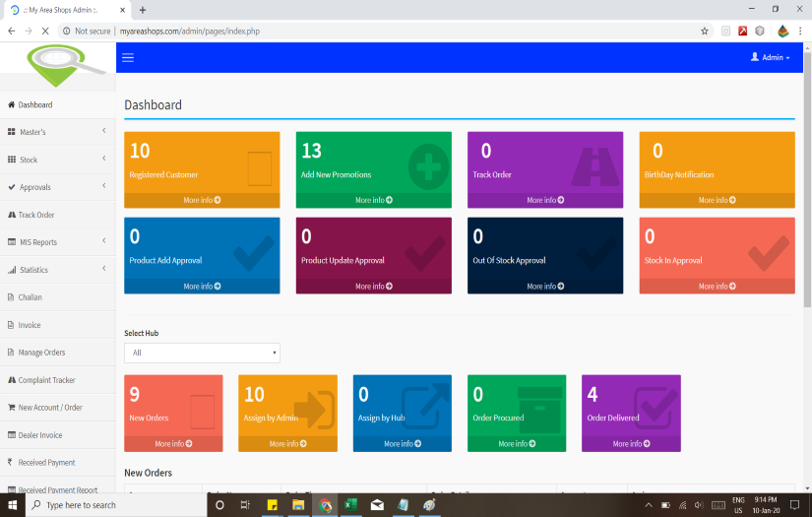Screen dimensions: 812x517
Task: Click the Order Delivered checkbox icon
Action: (656, 406)
